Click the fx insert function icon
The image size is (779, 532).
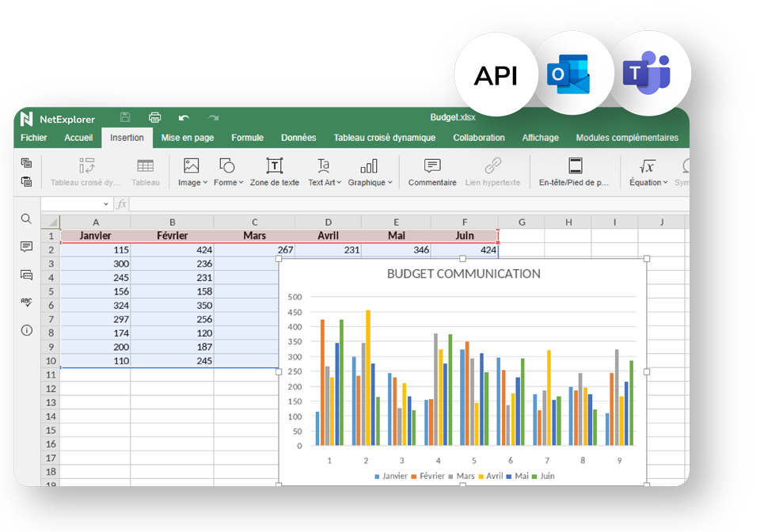click(x=122, y=203)
